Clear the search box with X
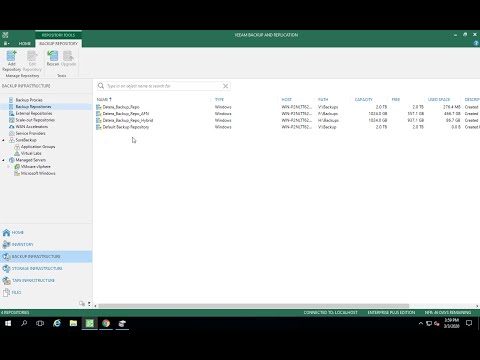The image size is (480, 360). (226, 86)
